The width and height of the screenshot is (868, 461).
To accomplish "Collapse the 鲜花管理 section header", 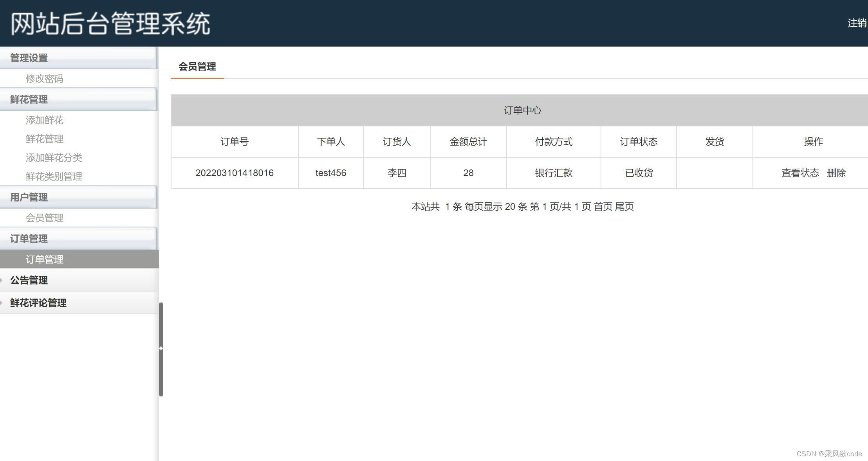I will click(29, 99).
